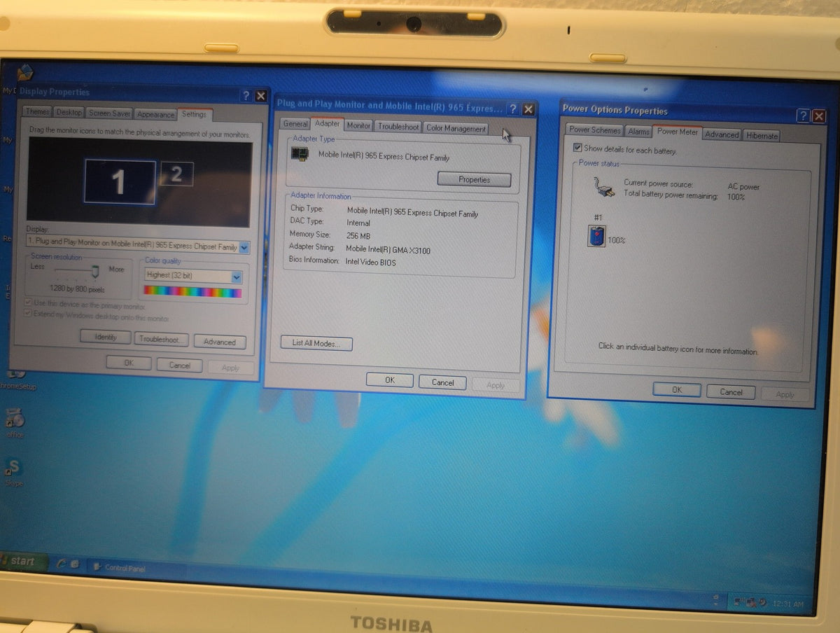Click the adapter Properties button
840x633 pixels.
[x=474, y=180]
